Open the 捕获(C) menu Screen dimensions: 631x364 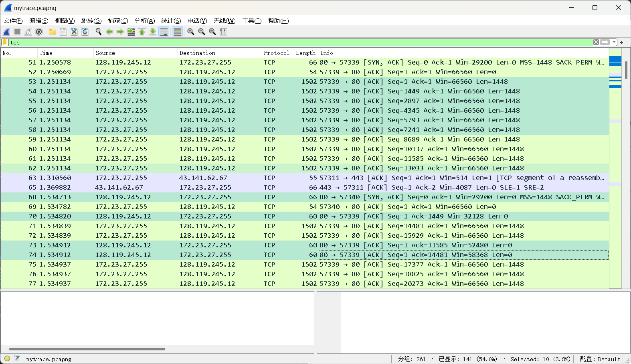click(x=118, y=21)
